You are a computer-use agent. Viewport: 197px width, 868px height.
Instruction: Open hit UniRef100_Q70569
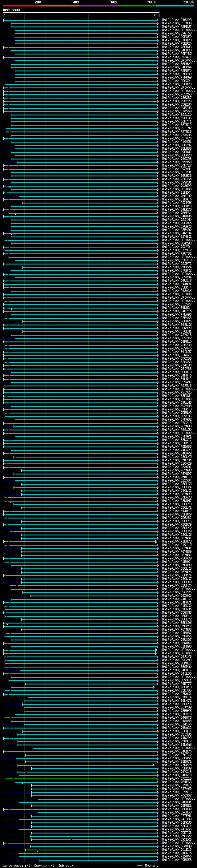176,111
